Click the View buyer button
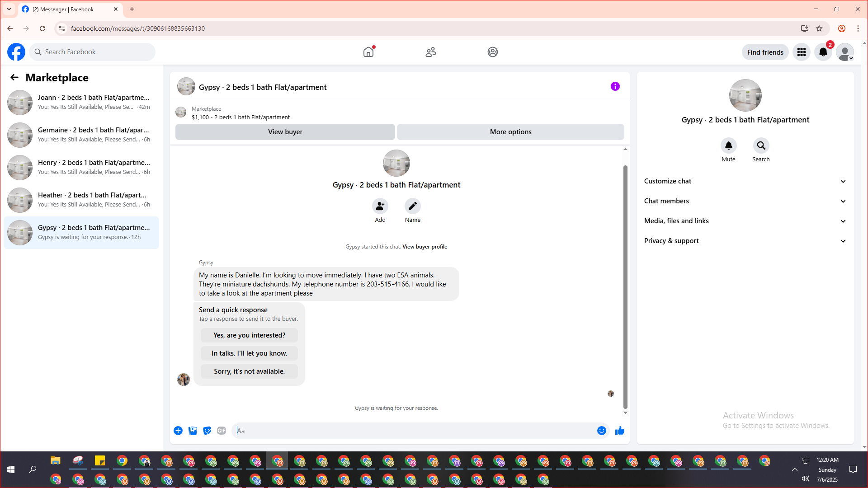Image resolution: width=868 pixels, height=488 pixels. (x=285, y=132)
